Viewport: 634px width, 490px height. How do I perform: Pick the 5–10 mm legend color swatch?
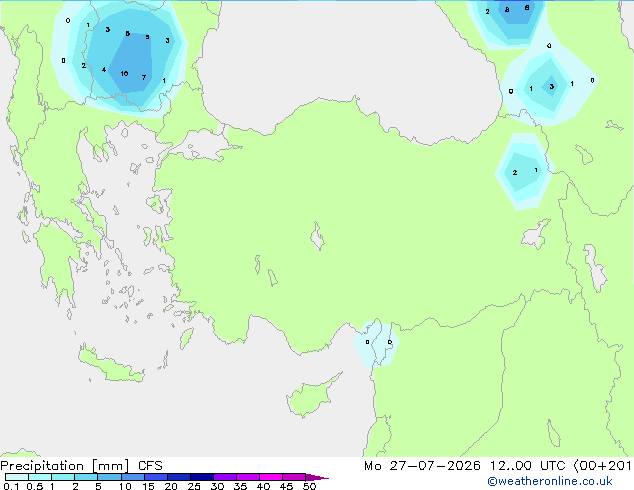(109, 477)
